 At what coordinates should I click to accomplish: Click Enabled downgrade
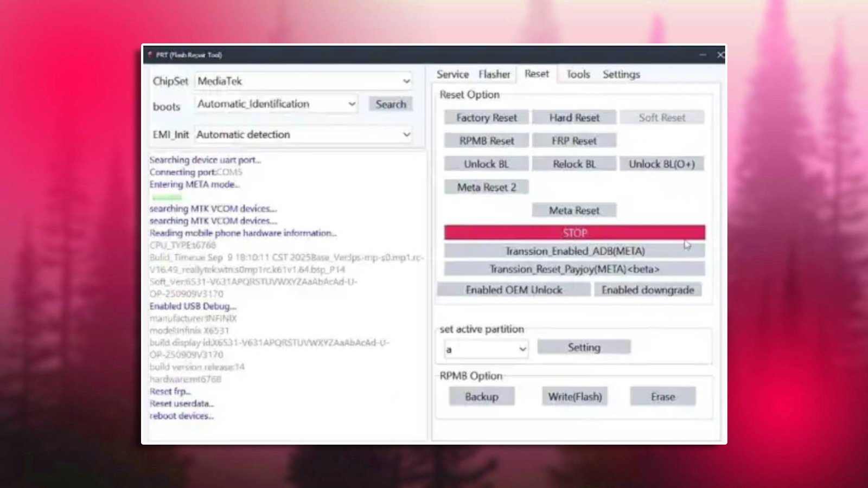pos(648,290)
